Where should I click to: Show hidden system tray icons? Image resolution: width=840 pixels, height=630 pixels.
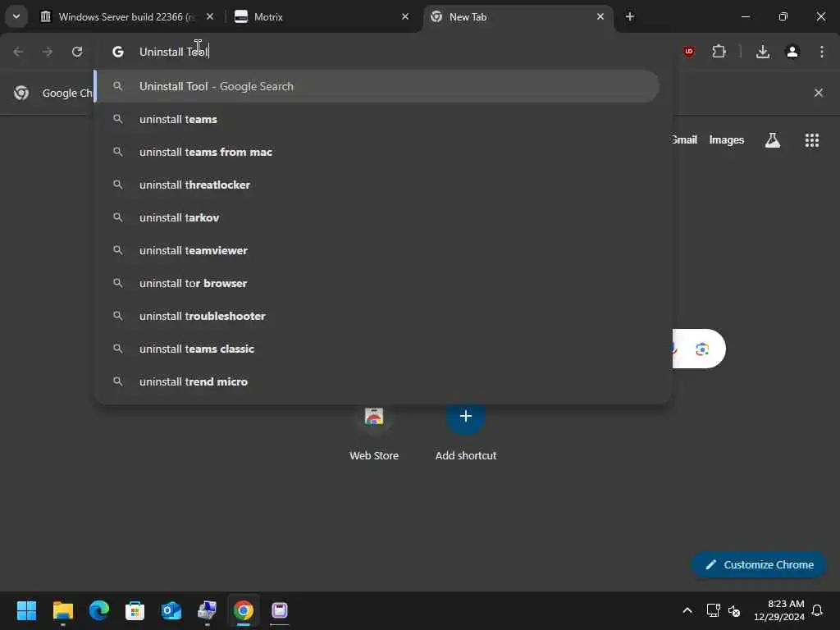point(687,610)
